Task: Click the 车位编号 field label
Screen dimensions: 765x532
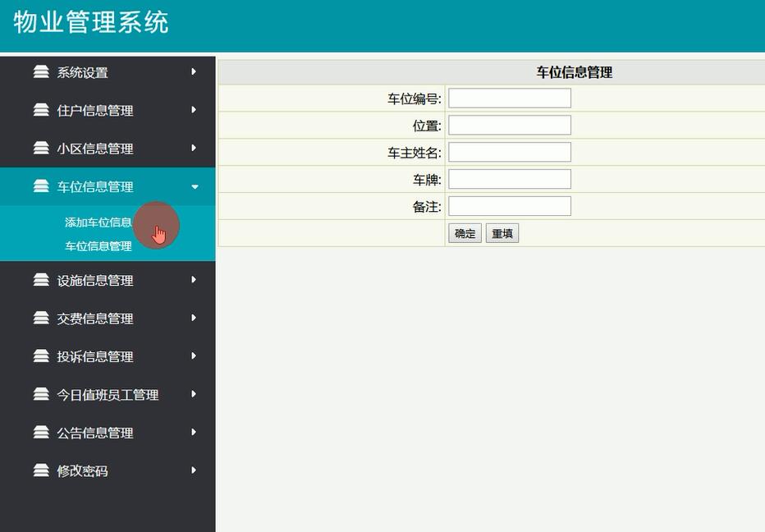Action: pyautogui.click(x=415, y=99)
